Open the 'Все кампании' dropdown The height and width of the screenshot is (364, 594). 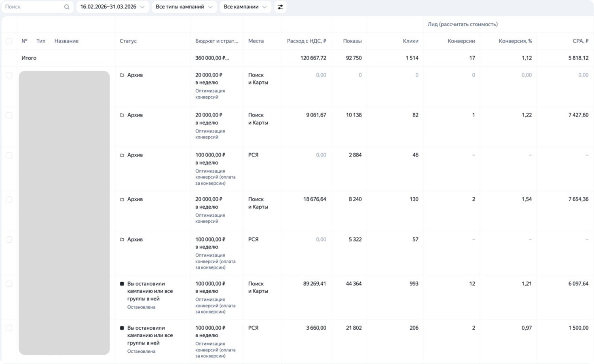click(245, 7)
